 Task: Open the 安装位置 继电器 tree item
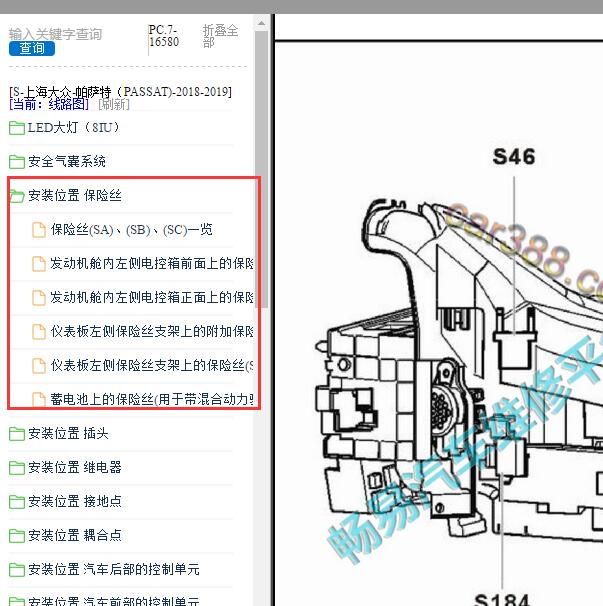[x=75, y=468]
